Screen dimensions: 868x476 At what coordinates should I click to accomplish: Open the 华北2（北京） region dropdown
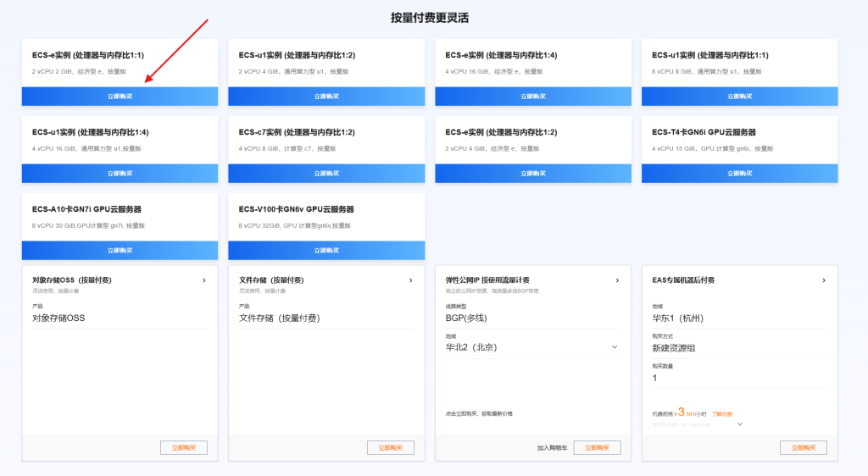point(615,346)
